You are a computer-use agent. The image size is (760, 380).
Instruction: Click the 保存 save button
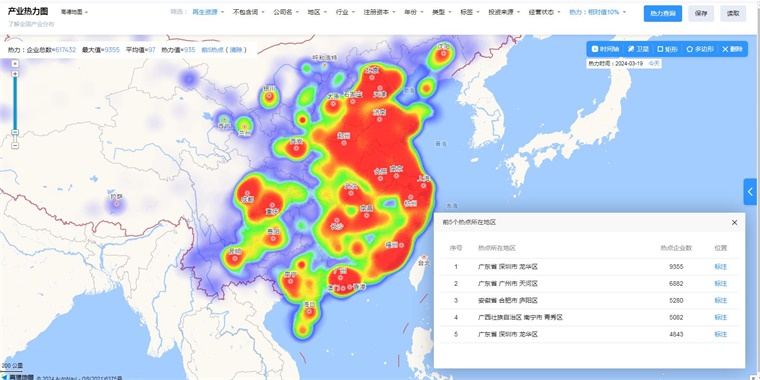click(x=701, y=14)
